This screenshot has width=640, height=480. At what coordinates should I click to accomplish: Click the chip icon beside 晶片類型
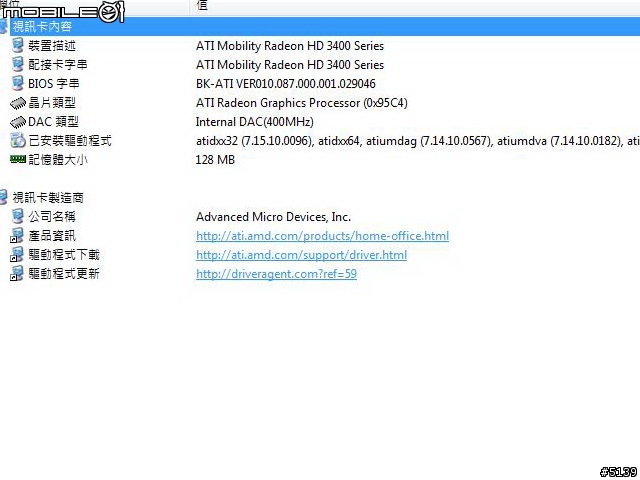[18, 103]
